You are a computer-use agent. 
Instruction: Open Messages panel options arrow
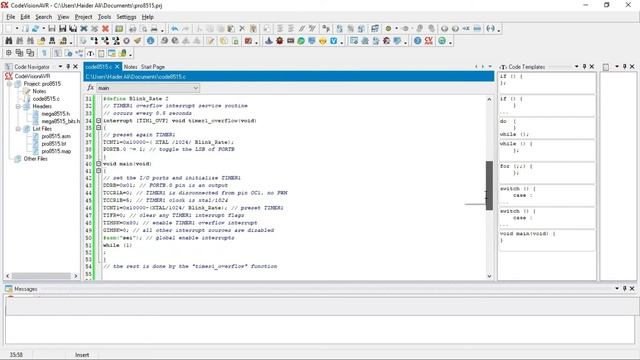(x=617, y=289)
